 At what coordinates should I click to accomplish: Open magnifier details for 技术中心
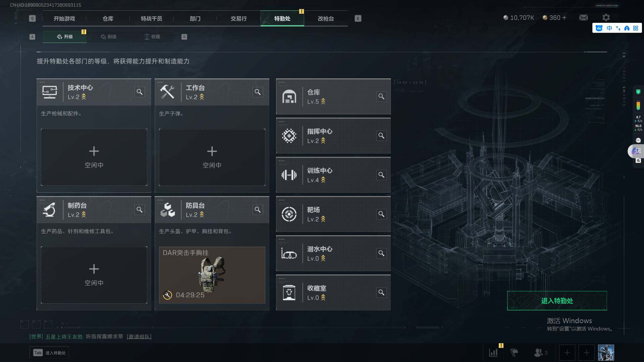point(140,92)
